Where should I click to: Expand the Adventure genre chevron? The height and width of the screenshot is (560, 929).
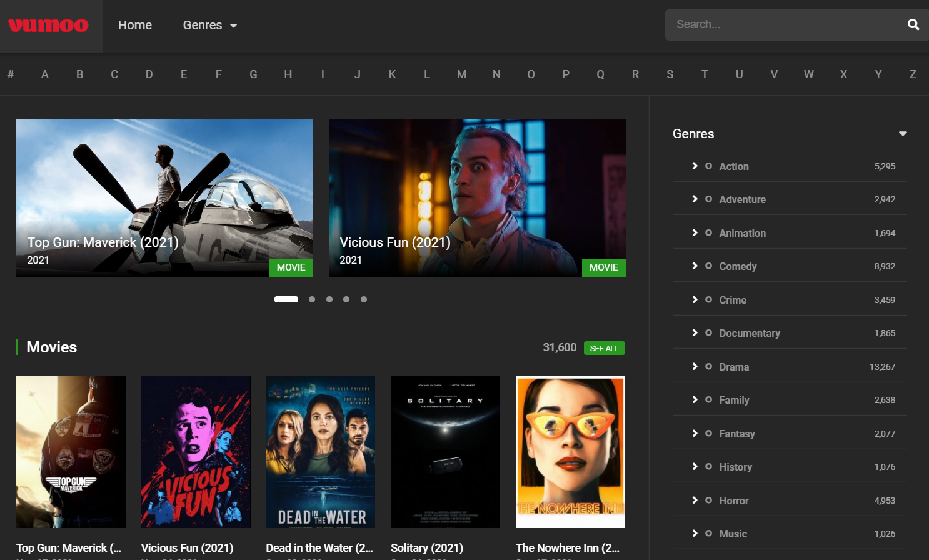(x=695, y=199)
